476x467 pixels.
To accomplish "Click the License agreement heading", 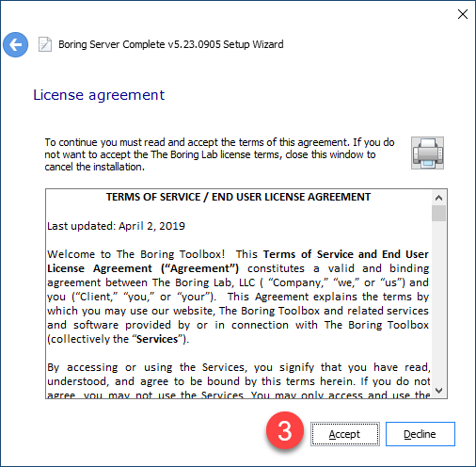I will coord(99,95).
